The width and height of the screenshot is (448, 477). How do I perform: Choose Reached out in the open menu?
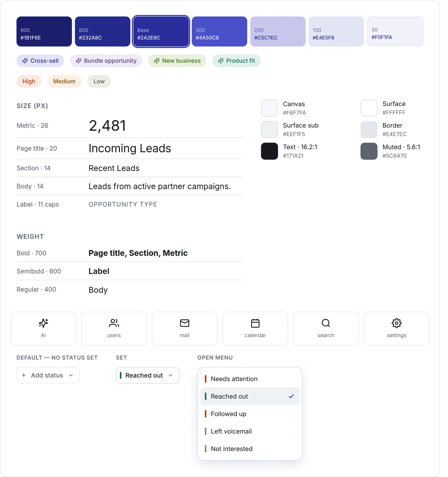250,396
